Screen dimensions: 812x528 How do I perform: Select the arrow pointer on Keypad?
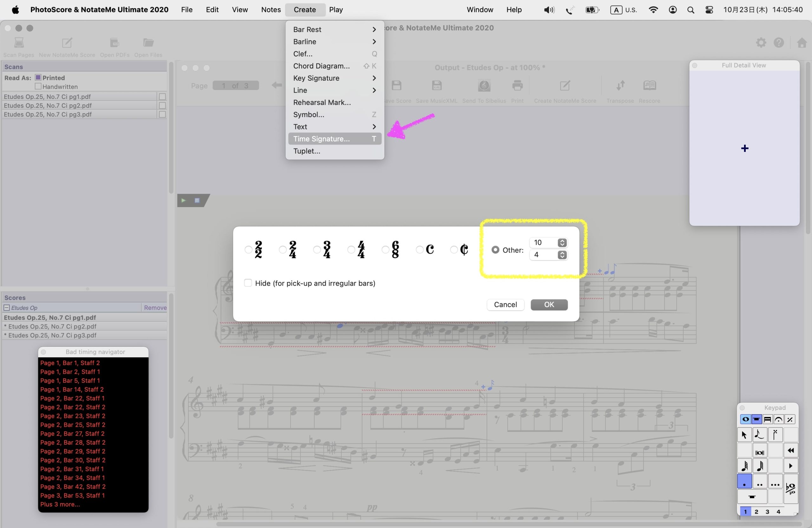click(x=744, y=435)
